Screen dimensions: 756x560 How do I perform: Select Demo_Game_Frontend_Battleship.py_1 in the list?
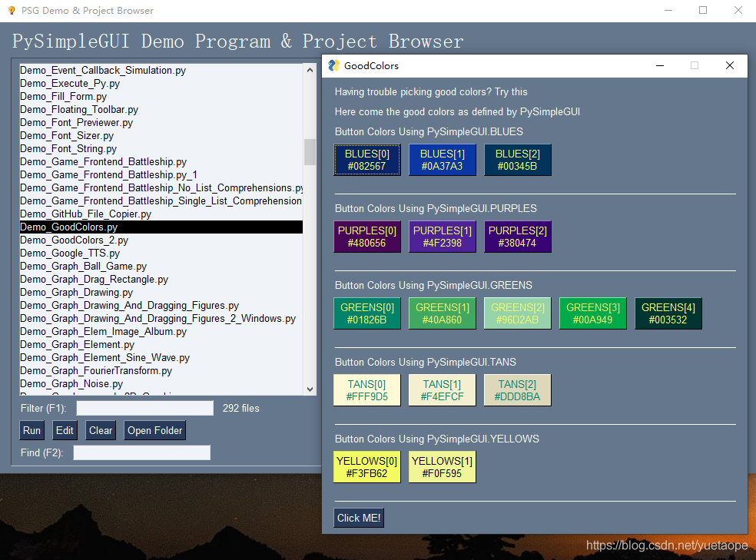(x=161, y=174)
